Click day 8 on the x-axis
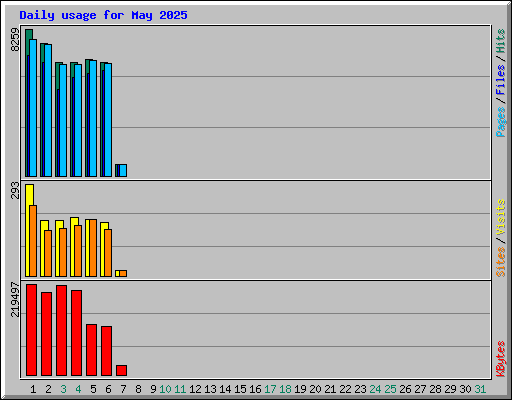Screen dimensions: 512x400 click(x=138, y=389)
